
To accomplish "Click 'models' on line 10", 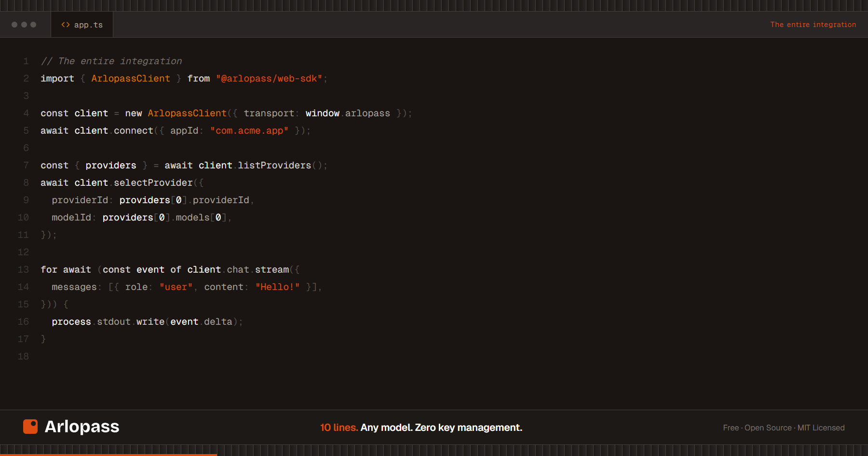I will pyautogui.click(x=193, y=218).
